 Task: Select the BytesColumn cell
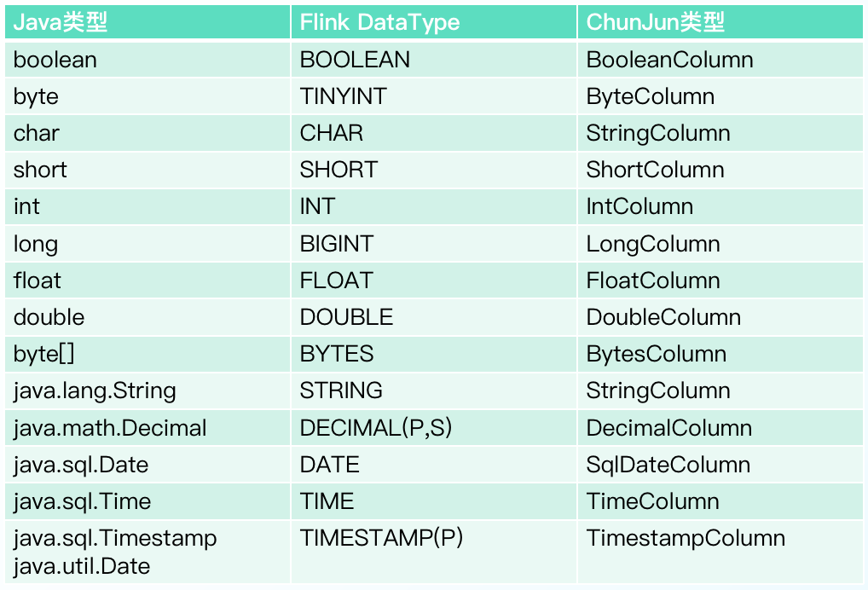(657, 355)
